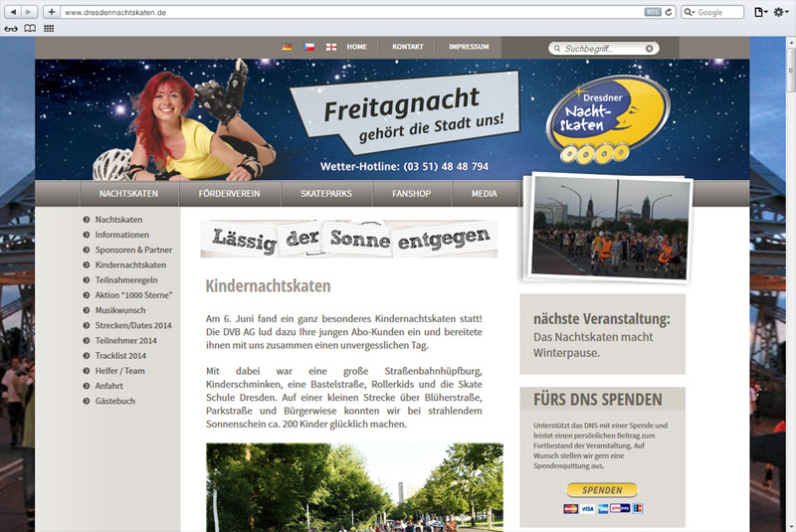Go forward with the browser forward arrow
Viewport: 796px width, 532px height.
tap(29, 12)
